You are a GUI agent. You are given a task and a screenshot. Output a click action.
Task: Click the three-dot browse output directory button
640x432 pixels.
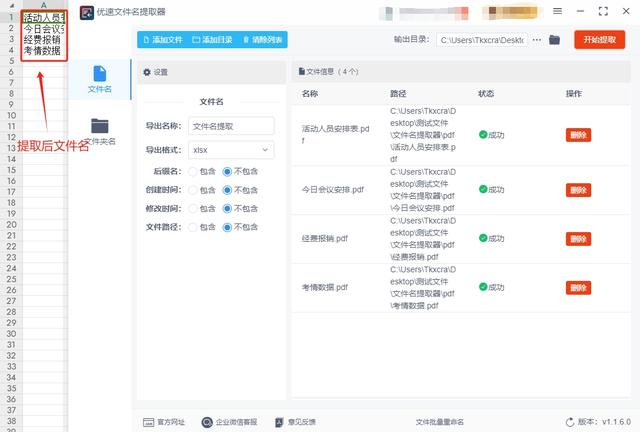pyautogui.click(x=537, y=40)
